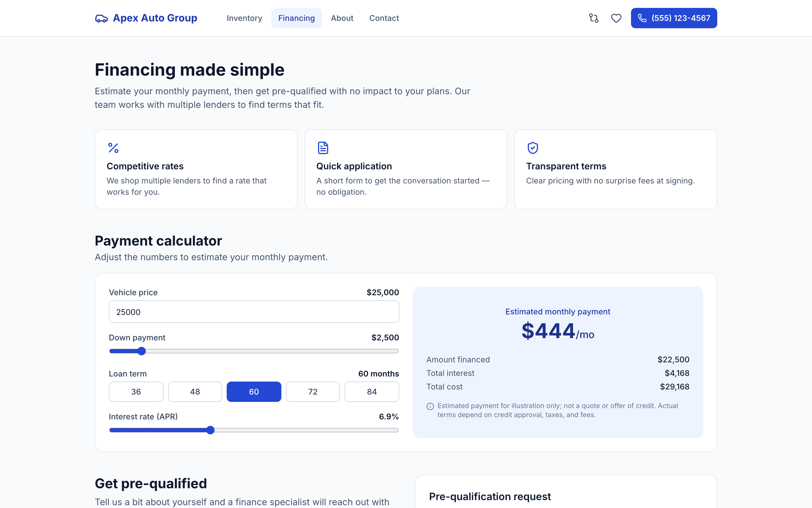Click the $4,168 total interest value
The width and height of the screenshot is (812, 508).
(677, 373)
